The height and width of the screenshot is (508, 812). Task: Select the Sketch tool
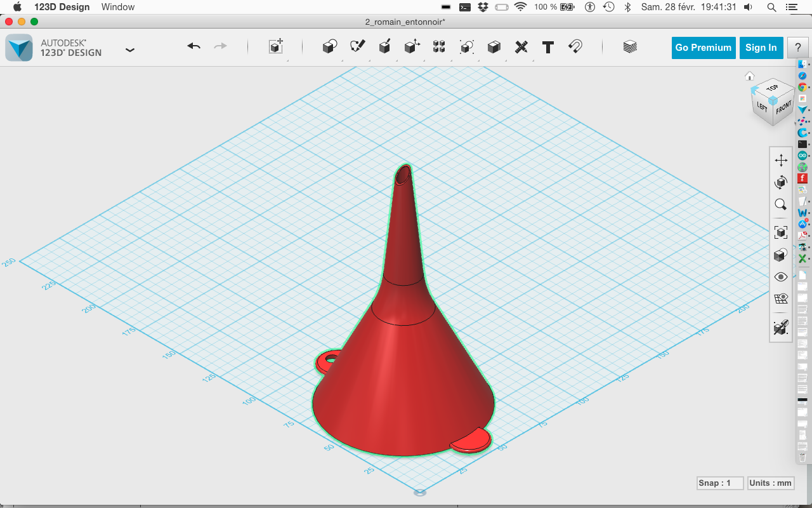click(x=358, y=47)
